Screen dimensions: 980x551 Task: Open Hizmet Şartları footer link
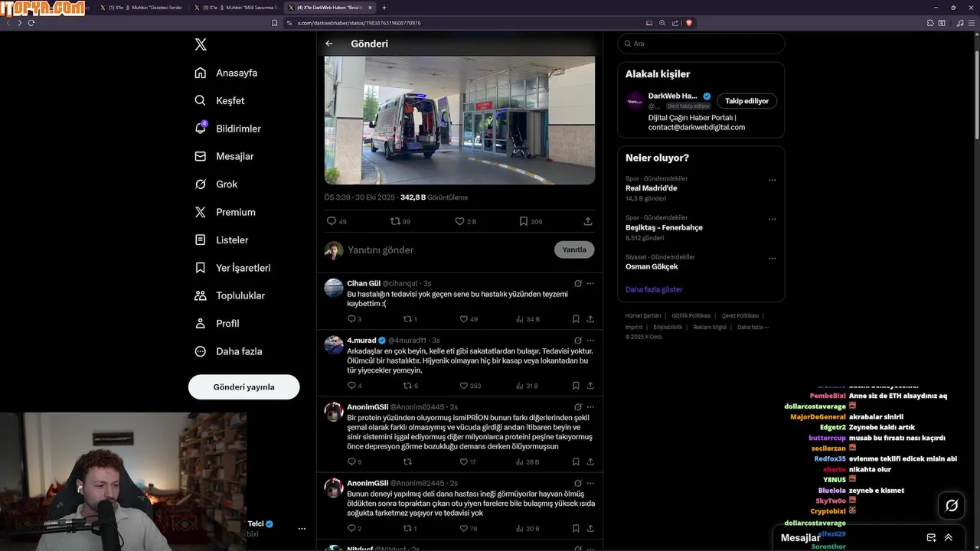tap(643, 315)
